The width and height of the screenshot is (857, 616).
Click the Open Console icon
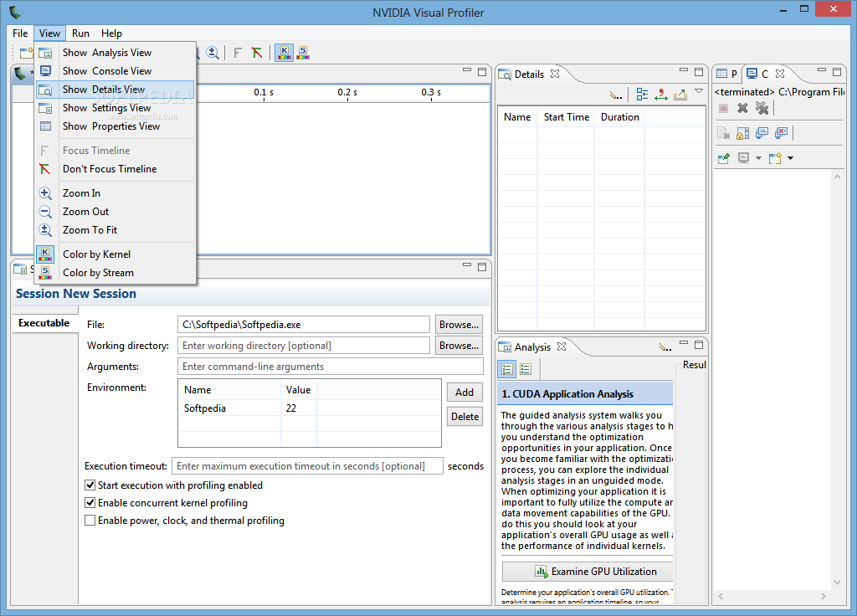[775, 158]
